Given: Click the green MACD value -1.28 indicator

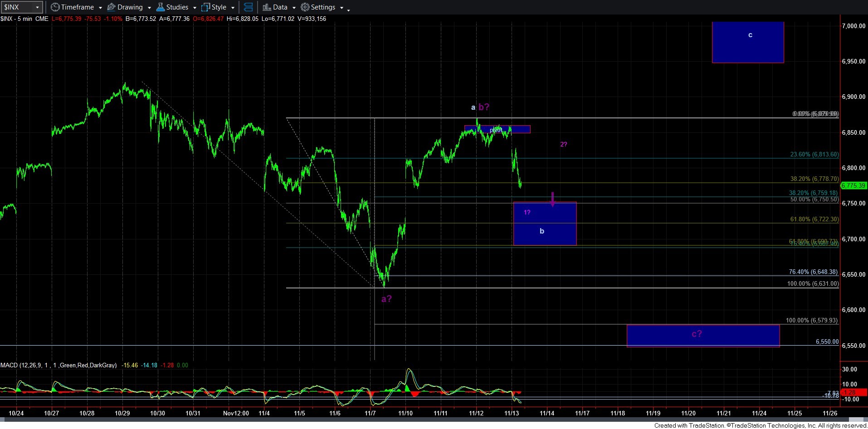Looking at the screenshot, I should 168,365.
